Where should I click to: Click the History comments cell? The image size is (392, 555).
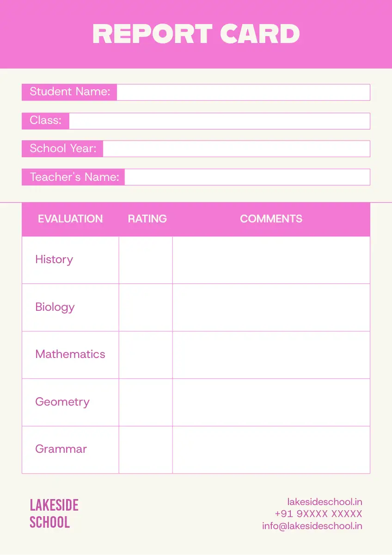[x=271, y=260]
